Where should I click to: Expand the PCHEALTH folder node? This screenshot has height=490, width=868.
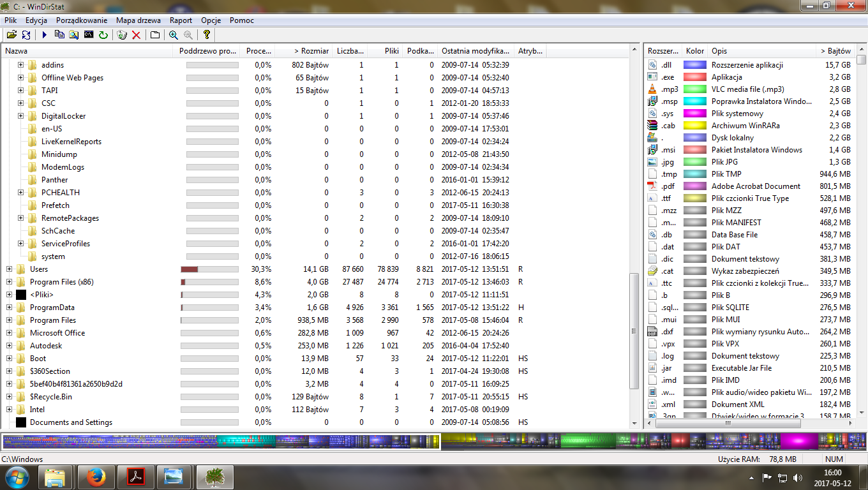pos(20,193)
